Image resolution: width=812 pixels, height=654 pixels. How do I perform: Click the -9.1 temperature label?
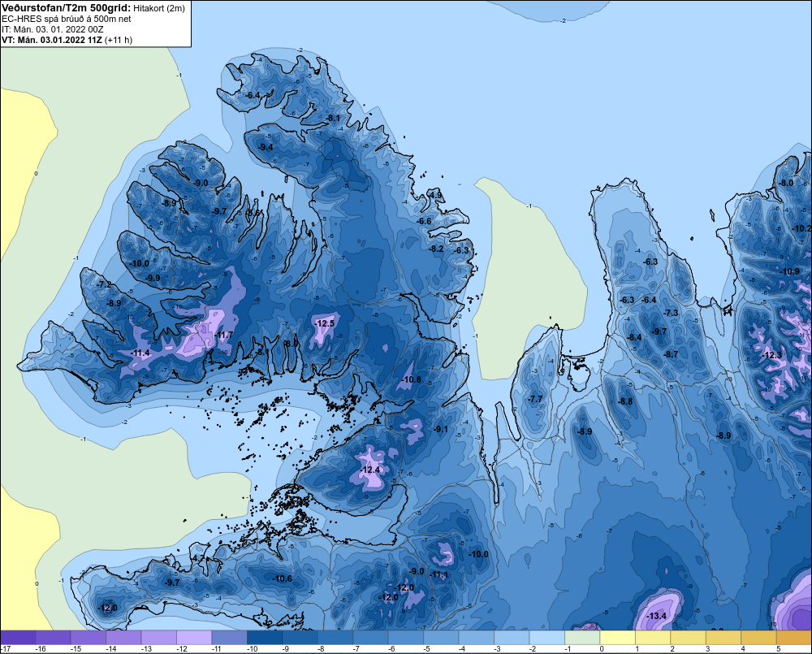[441, 429]
